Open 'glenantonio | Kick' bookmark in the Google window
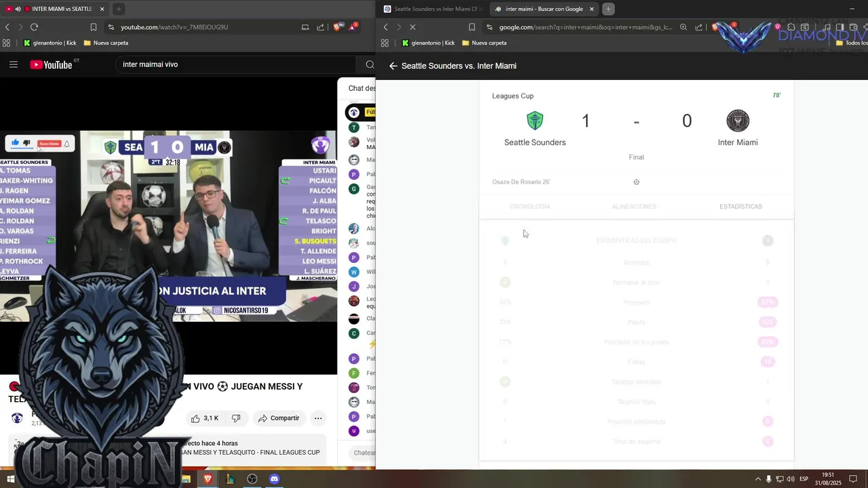This screenshot has height=488, width=868. click(x=428, y=43)
